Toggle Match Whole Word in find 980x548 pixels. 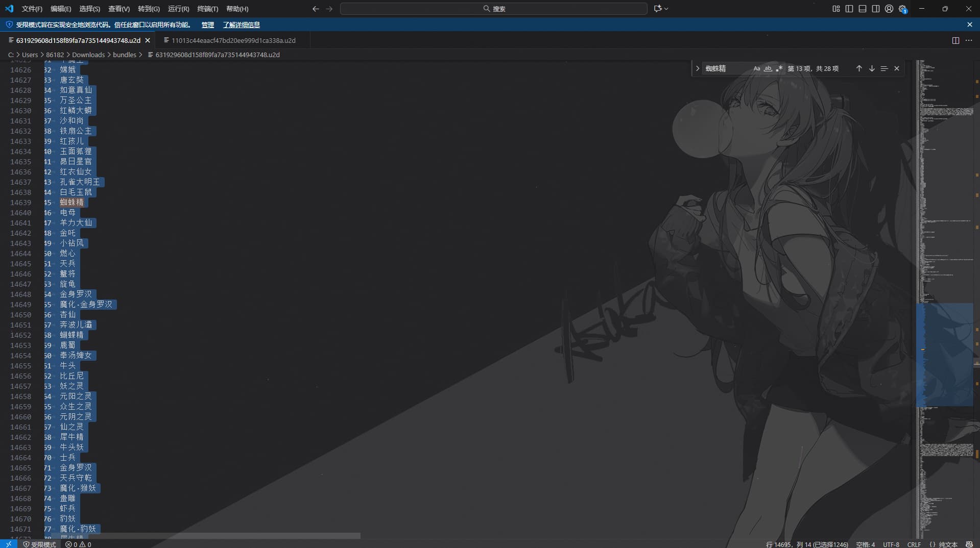tap(768, 68)
